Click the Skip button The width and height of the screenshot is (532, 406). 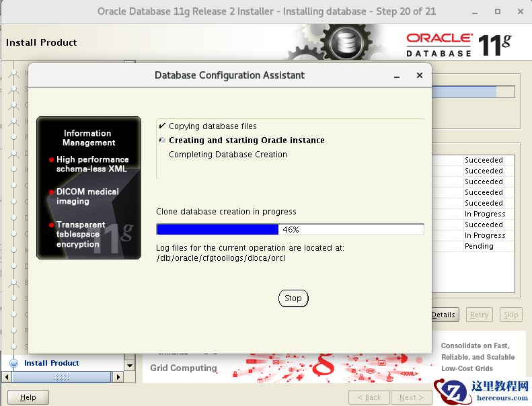510,315
